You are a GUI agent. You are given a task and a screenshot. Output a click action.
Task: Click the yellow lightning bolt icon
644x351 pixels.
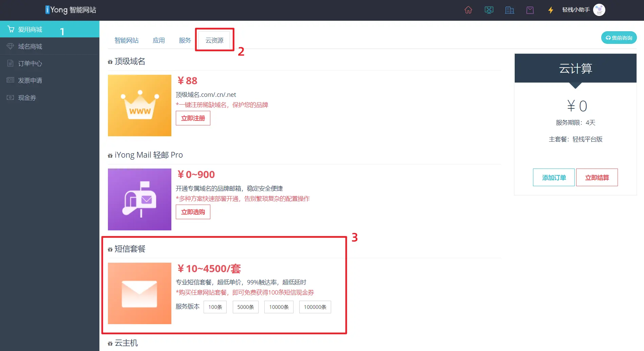click(x=551, y=10)
